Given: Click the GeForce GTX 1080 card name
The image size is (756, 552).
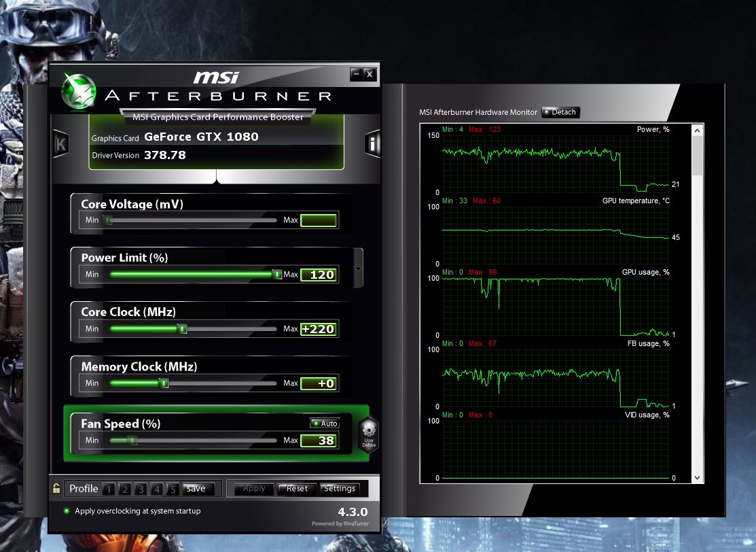Looking at the screenshot, I should click(201, 137).
